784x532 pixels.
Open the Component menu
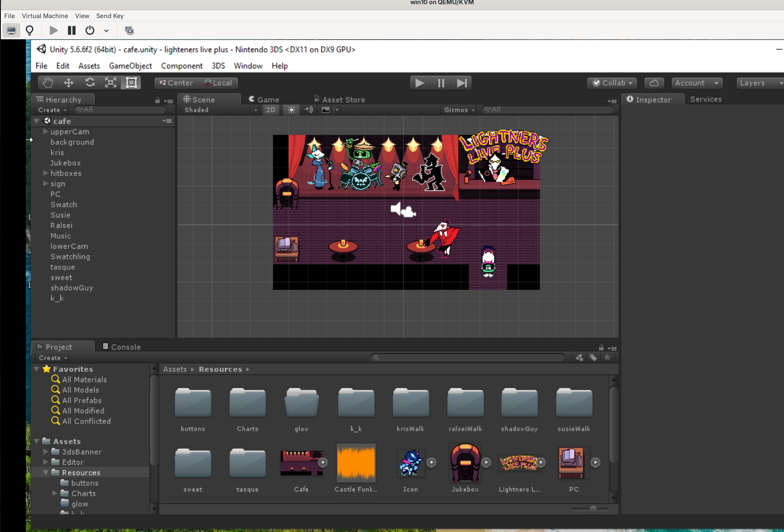tap(182, 66)
